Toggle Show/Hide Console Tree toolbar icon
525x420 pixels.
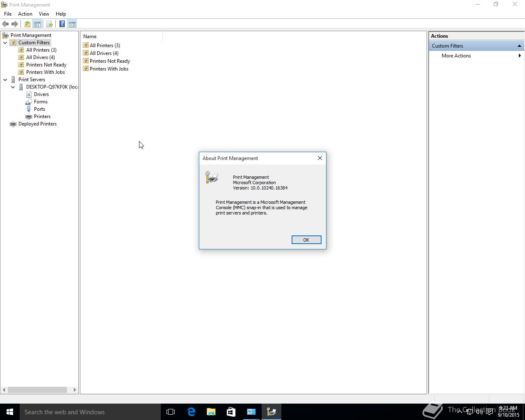(x=37, y=24)
